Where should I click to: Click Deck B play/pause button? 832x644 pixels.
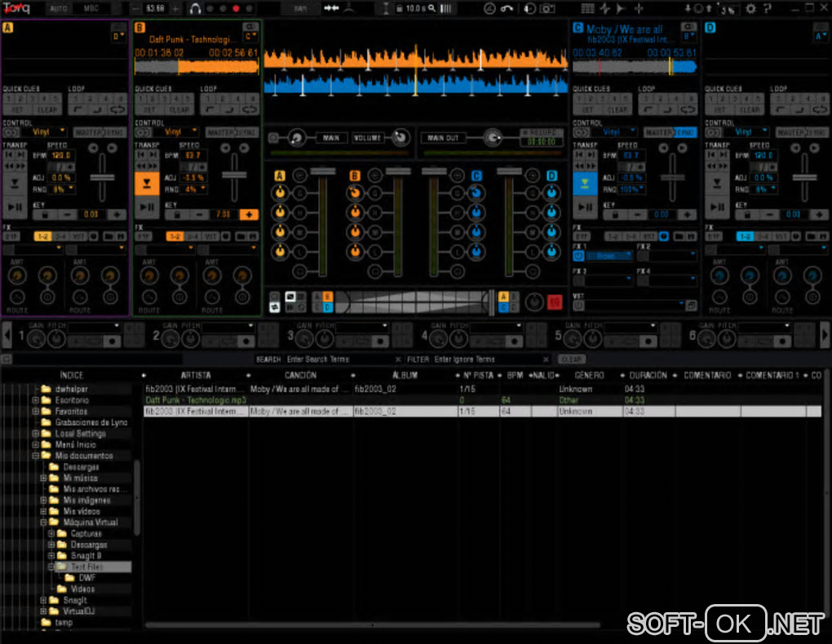point(147,207)
